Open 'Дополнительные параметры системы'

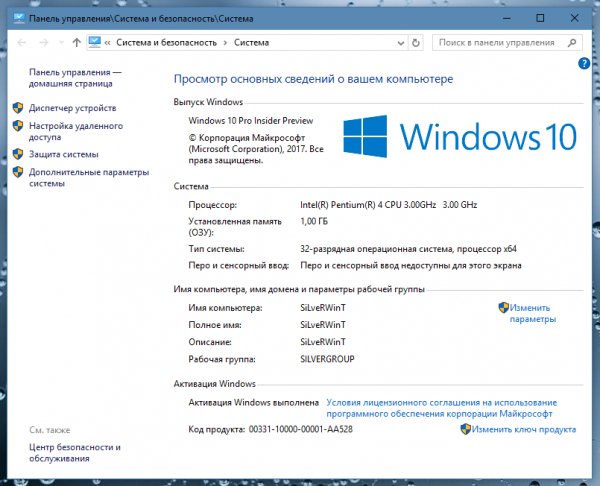pyautogui.click(x=89, y=178)
